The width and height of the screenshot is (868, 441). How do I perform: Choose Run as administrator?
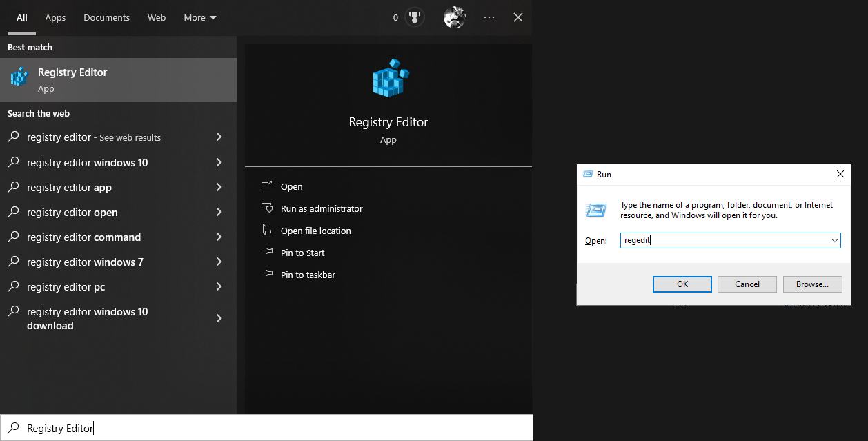(x=322, y=208)
